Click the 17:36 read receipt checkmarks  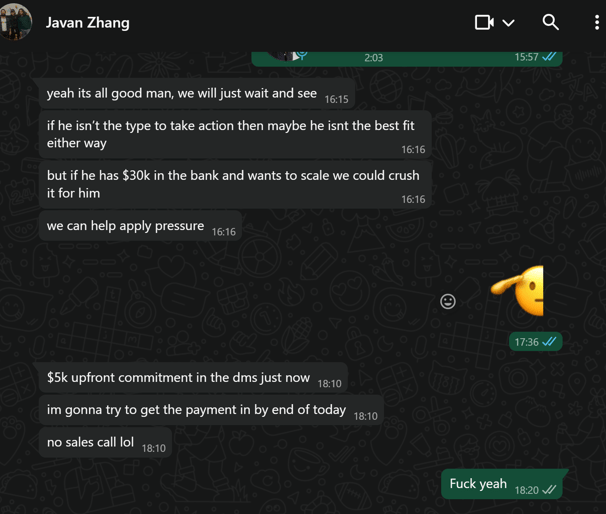click(x=549, y=342)
